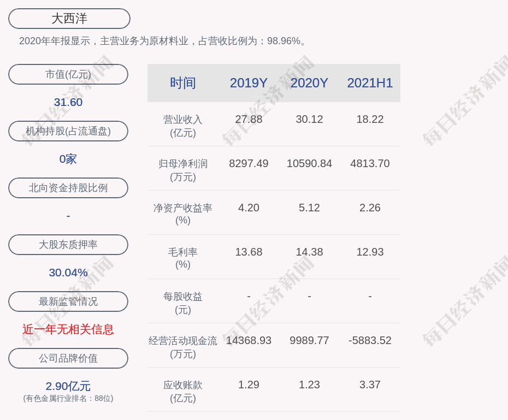
Task: Click the 营业收入 row label
Action: pos(183,126)
